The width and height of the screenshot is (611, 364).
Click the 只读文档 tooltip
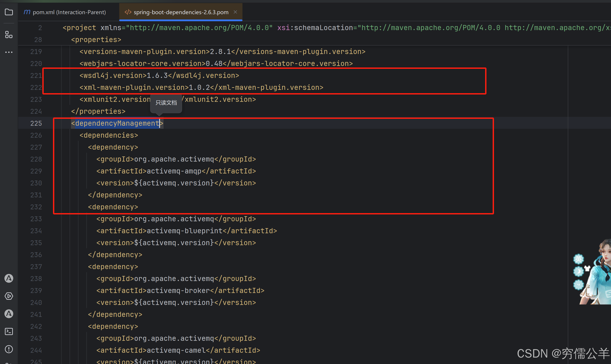pyautogui.click(x=166, y=102)
